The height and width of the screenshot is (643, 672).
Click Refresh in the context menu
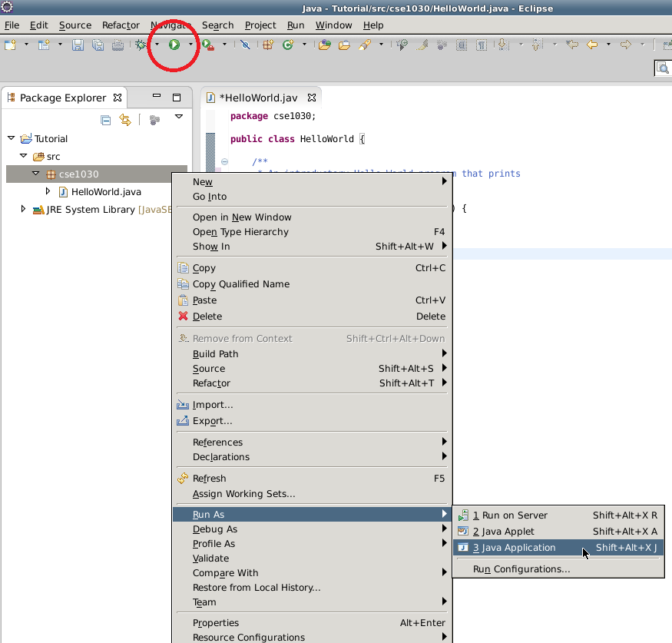click(x=312, y=479)
